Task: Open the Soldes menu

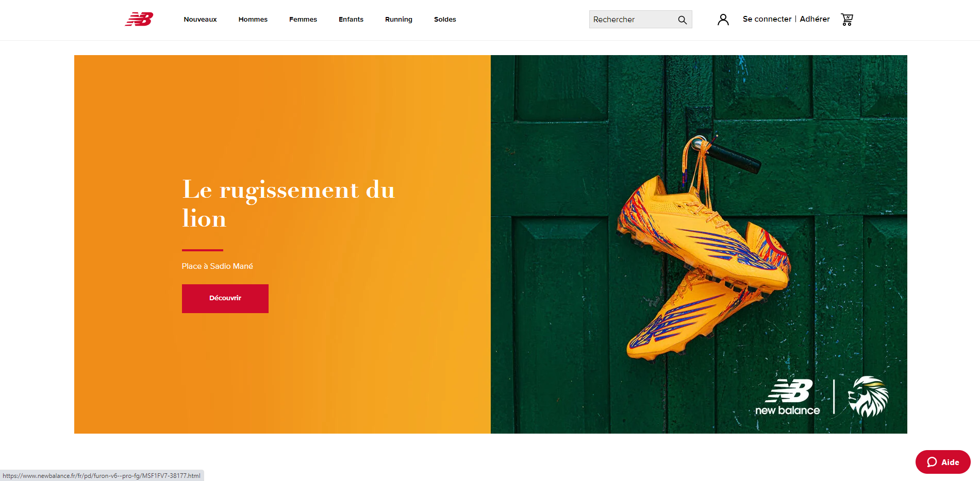Action: click(445, 20)
